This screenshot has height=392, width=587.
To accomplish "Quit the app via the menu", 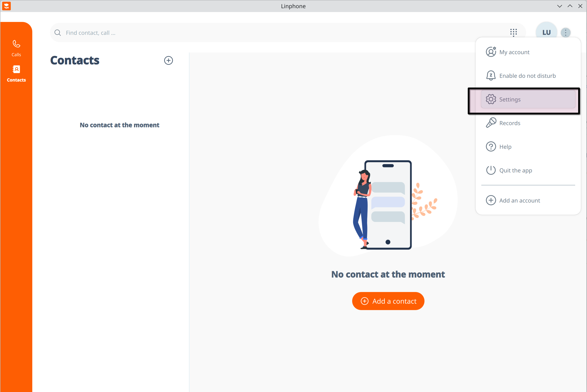I will (516, 170).
